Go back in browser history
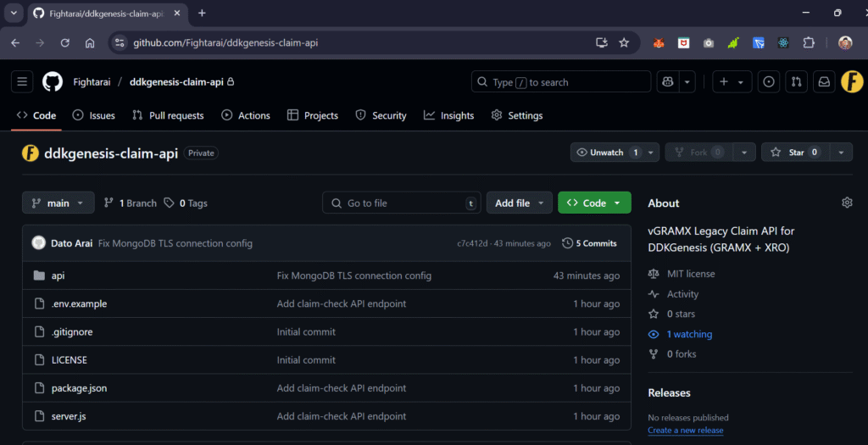 pyautogui.click(x=15, y=42)
